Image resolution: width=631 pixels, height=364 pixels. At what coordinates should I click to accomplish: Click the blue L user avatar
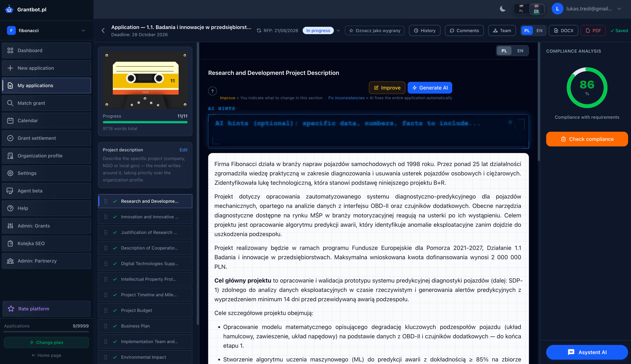pyautogui.click(x=557, y=9)
